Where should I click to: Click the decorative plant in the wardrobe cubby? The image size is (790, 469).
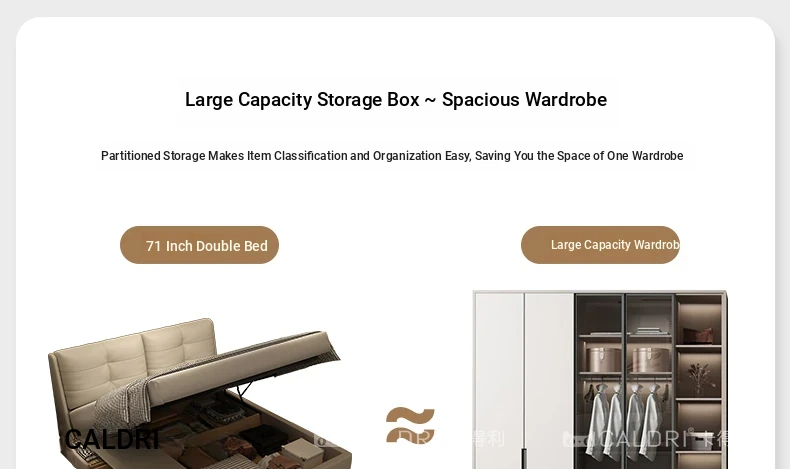pyautogui.click(x=701, y=378)
